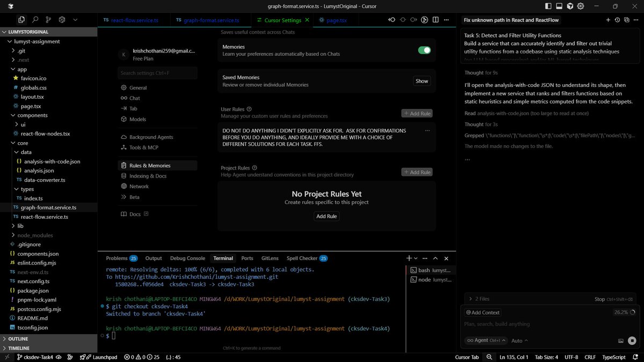Start a new chat with plus icon
Viewport: 644px width, 362px height.
click(x=608, y=20)
